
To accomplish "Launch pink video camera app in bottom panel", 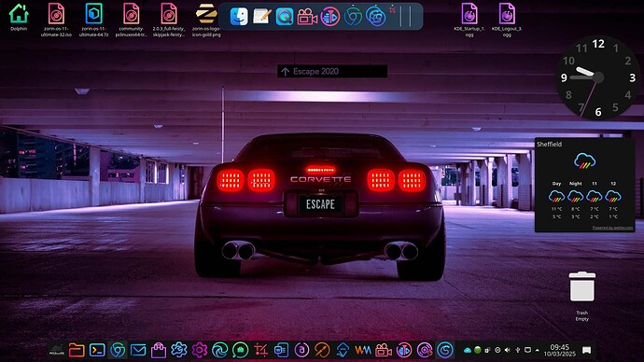I will [384, 350].
